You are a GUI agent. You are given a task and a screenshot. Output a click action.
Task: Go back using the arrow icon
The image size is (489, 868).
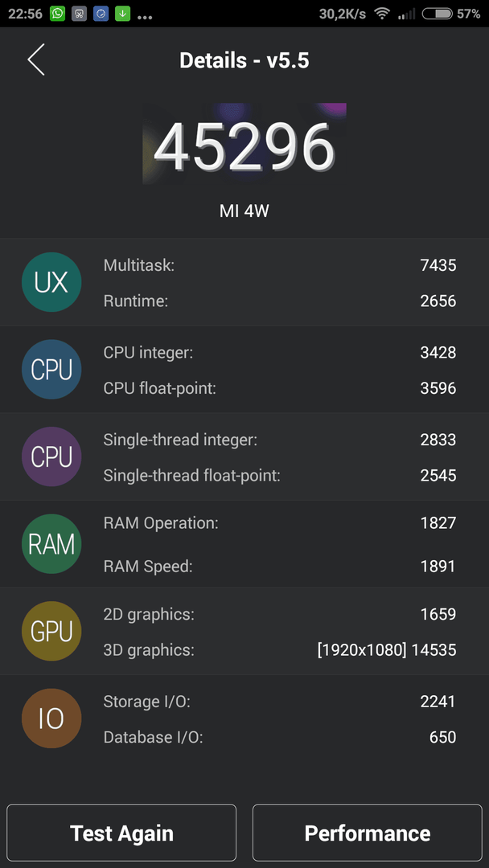coord(36,59)
